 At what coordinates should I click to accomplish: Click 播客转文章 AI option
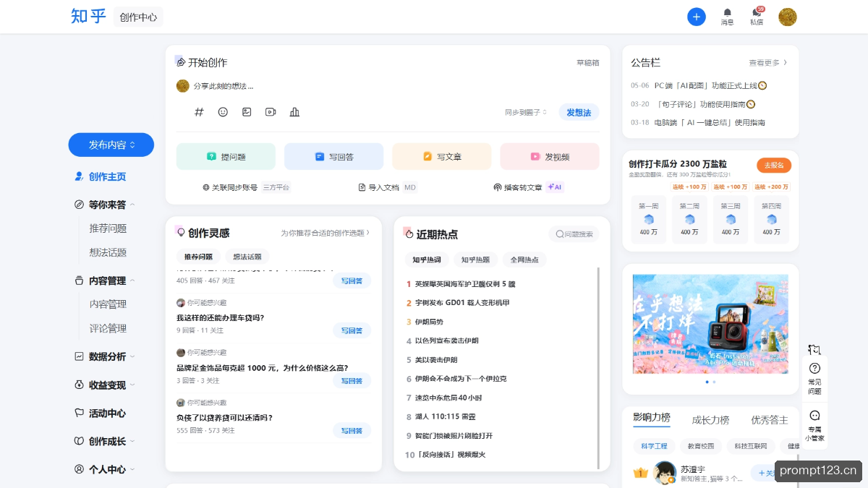pos(528,187)
